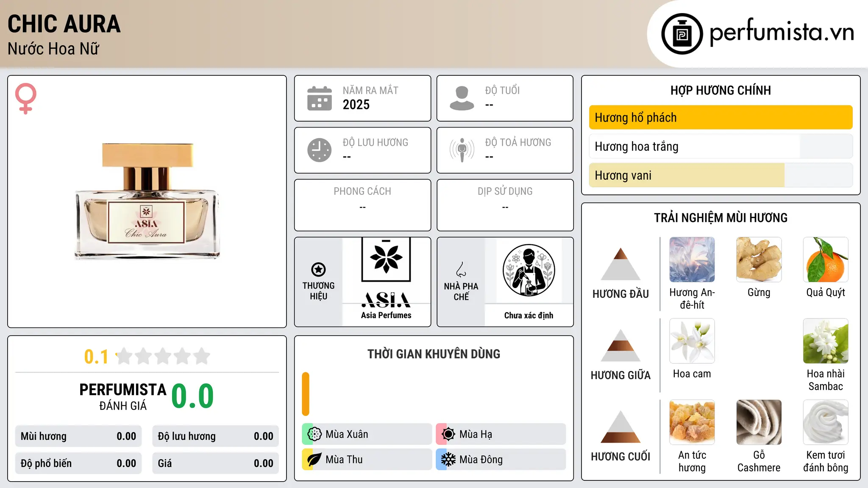Click the pink female gender symbol
The width and height of the screenshot is (868, 488).
[x=26, y=99]
